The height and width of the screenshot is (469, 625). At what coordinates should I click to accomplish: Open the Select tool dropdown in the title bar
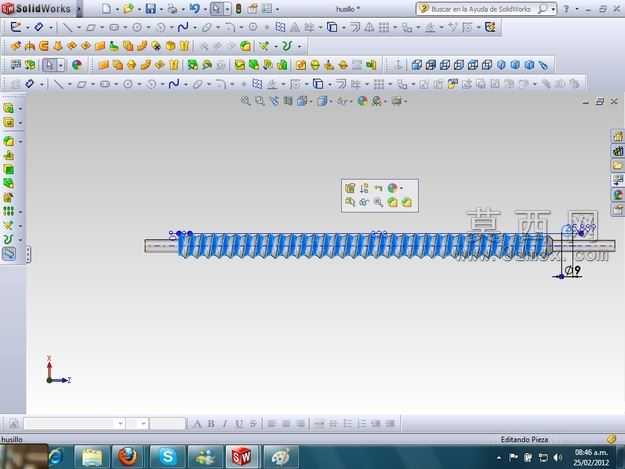coord(227,9)
